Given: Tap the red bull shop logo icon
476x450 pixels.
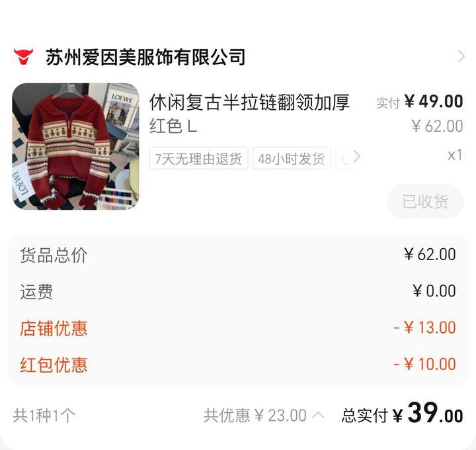Looking at the screenshot, I should pos(23,57).
